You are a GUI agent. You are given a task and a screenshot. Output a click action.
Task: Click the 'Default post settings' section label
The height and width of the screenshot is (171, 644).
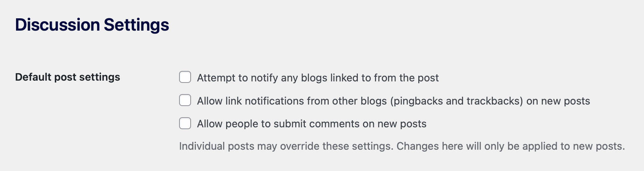click(68, 77)
